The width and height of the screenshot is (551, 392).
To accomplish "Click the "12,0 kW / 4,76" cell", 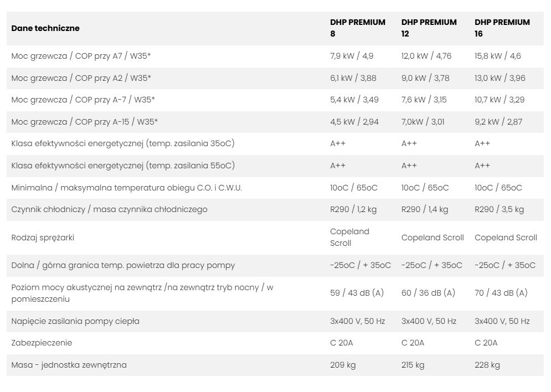I will 426,56.
